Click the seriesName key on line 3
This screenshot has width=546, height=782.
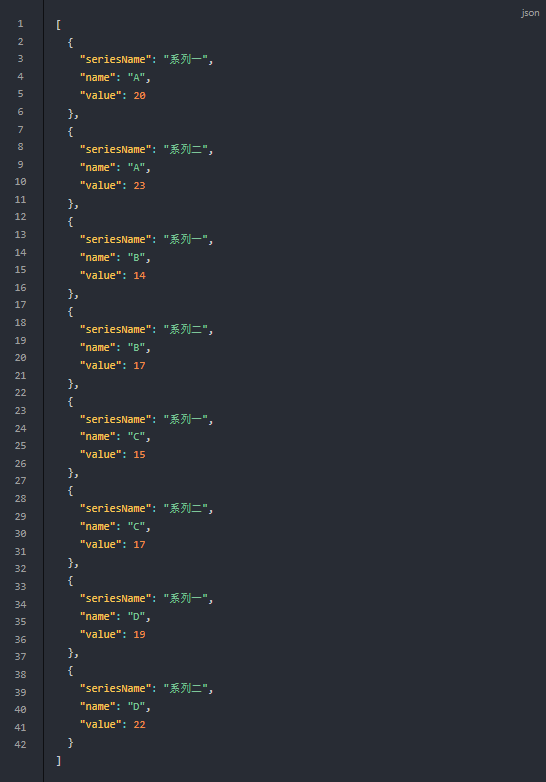115,59
